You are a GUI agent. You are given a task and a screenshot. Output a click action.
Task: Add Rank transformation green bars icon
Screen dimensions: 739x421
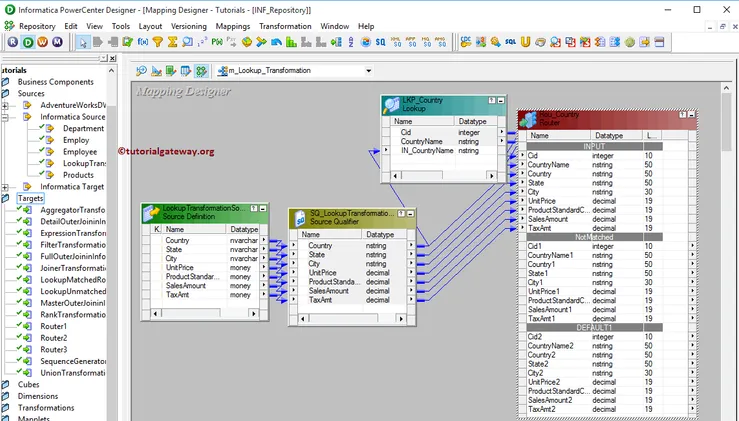pyautogui.click(x=291, y=42)
